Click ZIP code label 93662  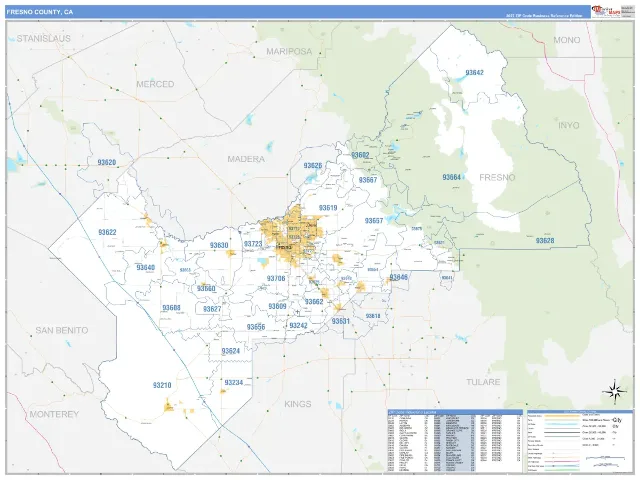314,302
